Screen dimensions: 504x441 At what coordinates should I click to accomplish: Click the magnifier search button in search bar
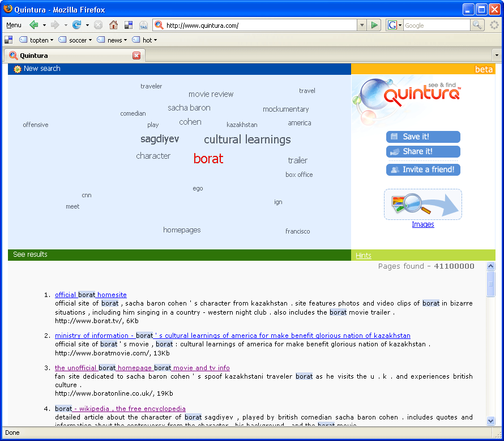(477, 25)
